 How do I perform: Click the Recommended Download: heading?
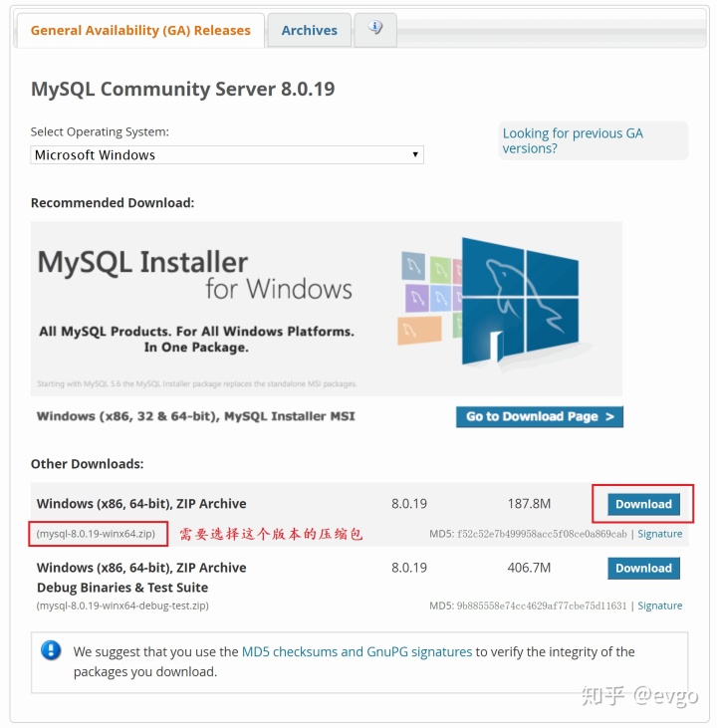(113, 203)
